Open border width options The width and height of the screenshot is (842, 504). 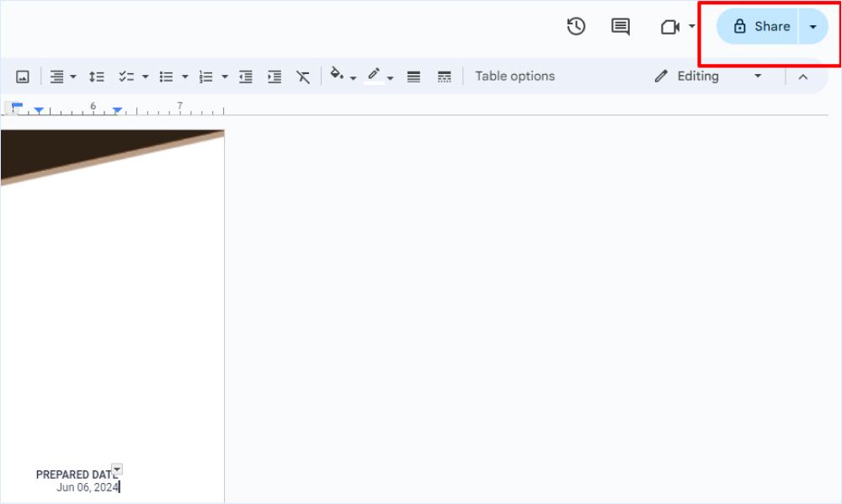tap(413, 77)
